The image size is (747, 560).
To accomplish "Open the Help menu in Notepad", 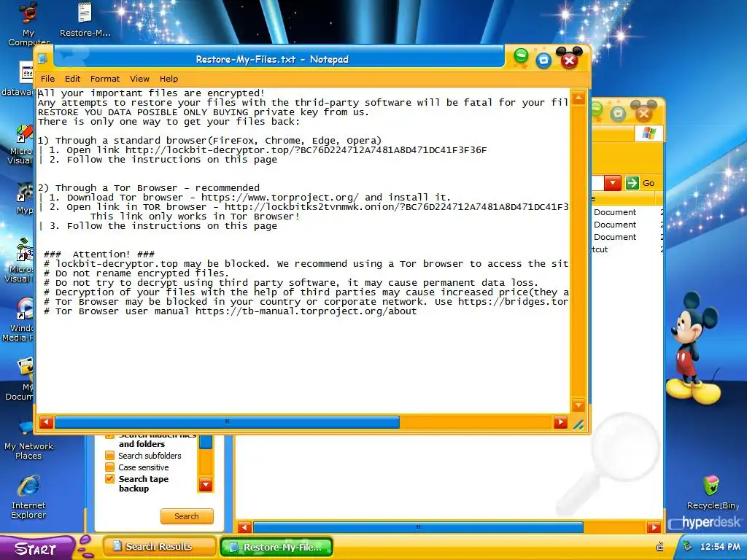I will pyautogui.click(x=169, y=79).
